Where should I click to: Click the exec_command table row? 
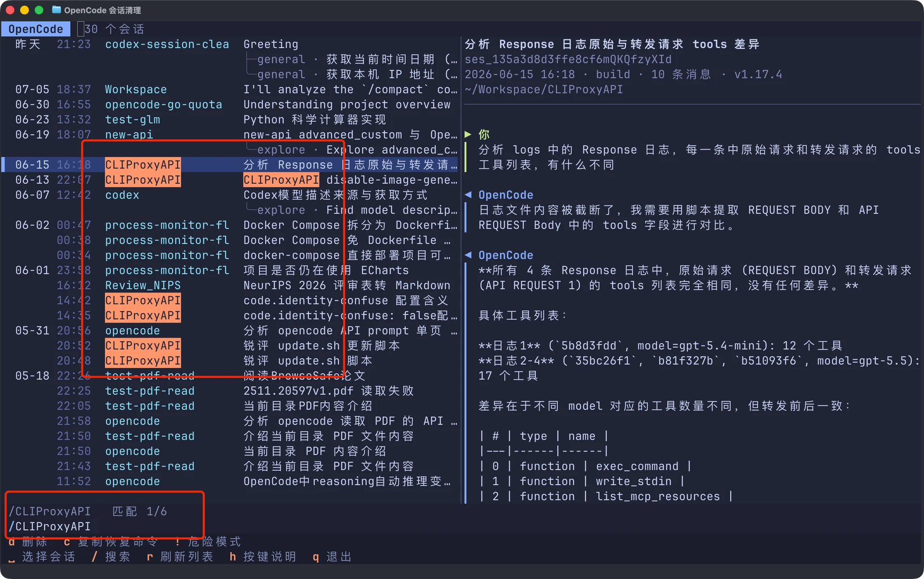tap(585, 466)
